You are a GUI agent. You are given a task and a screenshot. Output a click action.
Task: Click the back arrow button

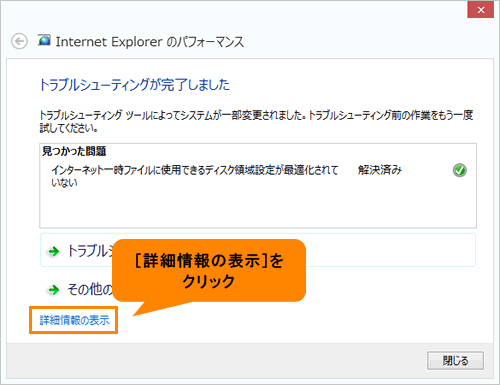(19, 42)
